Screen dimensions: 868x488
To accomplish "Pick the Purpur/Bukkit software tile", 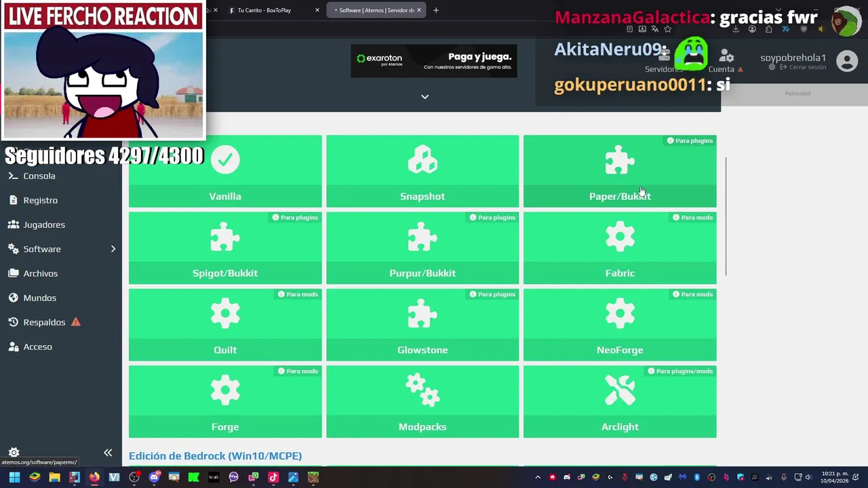I will (422, 248).
